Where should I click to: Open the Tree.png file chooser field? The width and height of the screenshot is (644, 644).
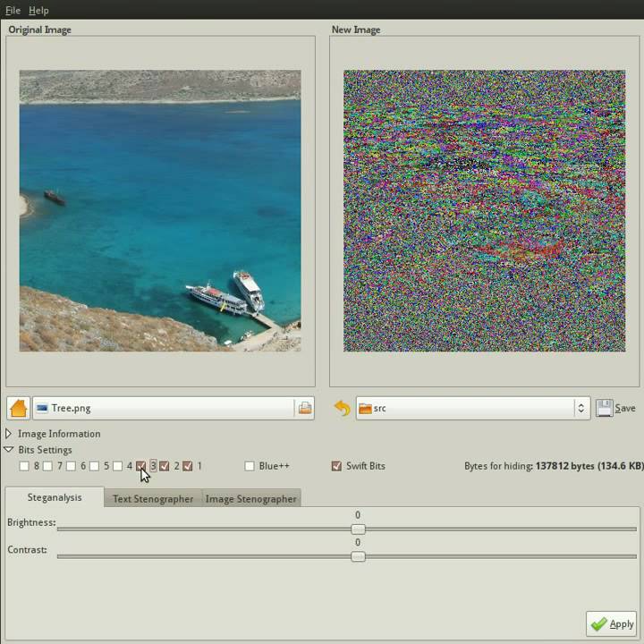[x=174, y=408]
